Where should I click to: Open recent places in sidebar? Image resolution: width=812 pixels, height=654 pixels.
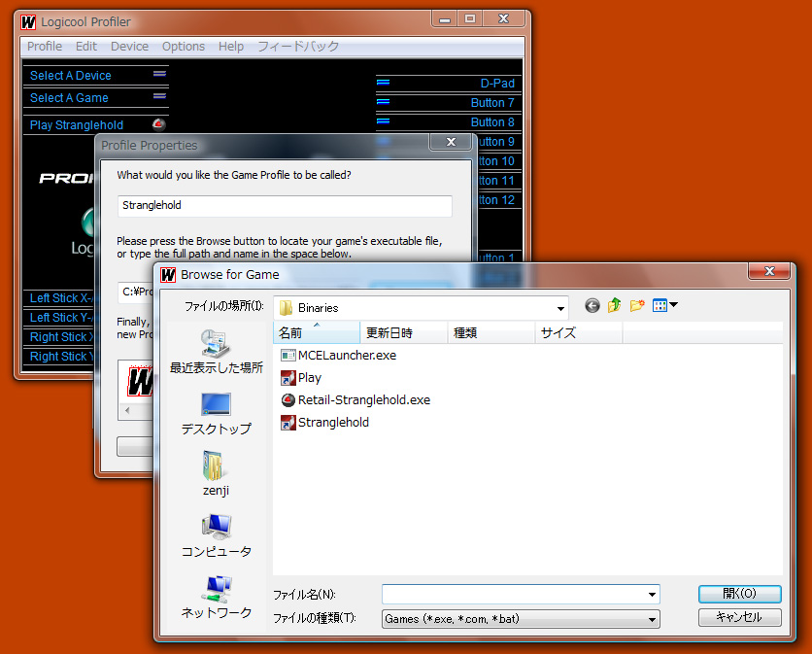click(216, 352)
